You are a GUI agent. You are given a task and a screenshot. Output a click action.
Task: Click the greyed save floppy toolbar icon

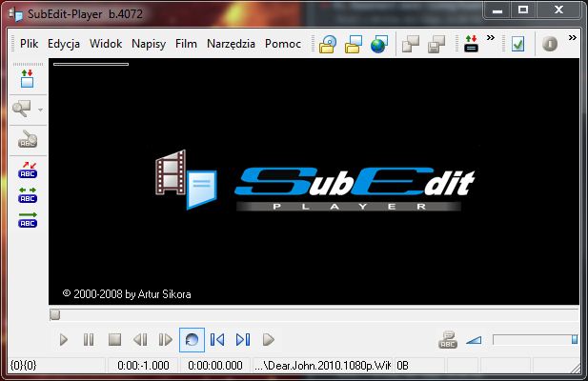pos(436,44)
